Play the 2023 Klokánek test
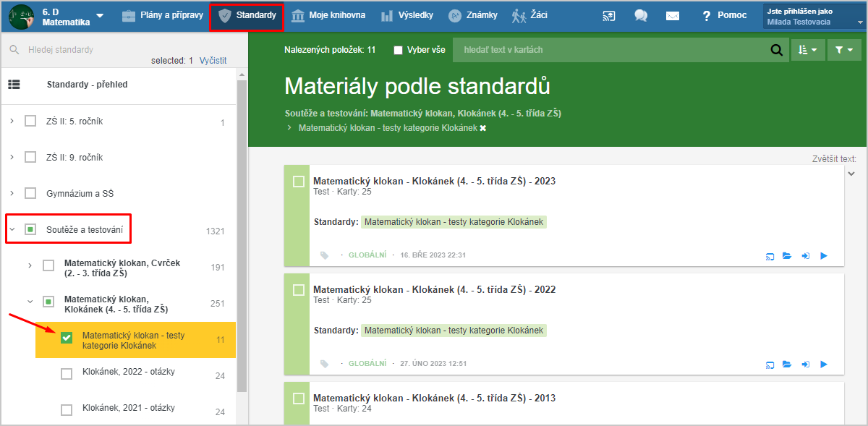 (x=823, y=255)
